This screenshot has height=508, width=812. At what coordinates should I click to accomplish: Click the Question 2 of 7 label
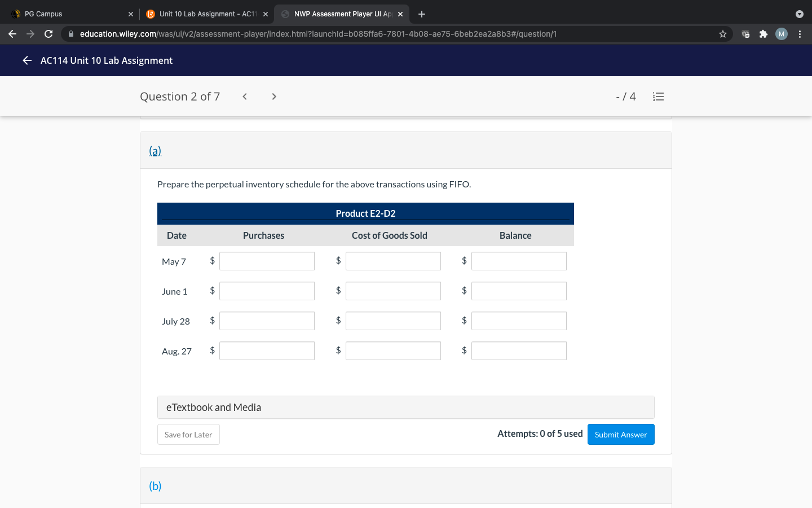(x=180, y=97)
